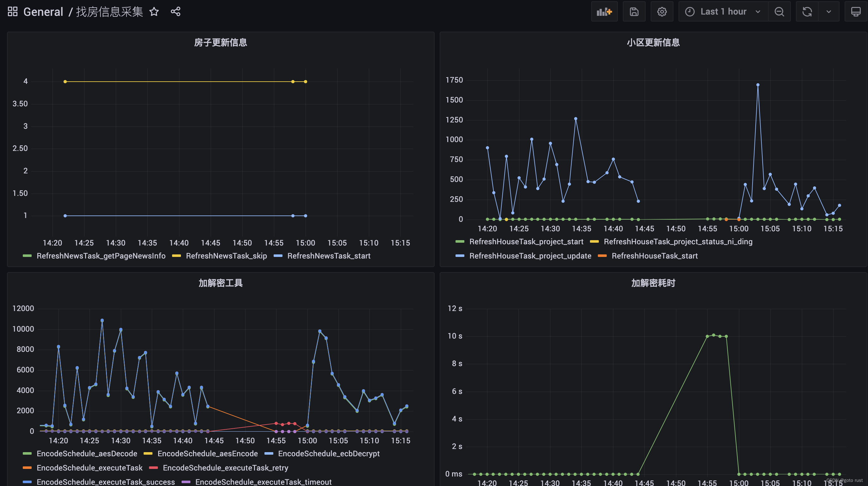The height and width of the screenshot is (486, 868).
Task: Share the dashboard
Action: pos(176,12)
